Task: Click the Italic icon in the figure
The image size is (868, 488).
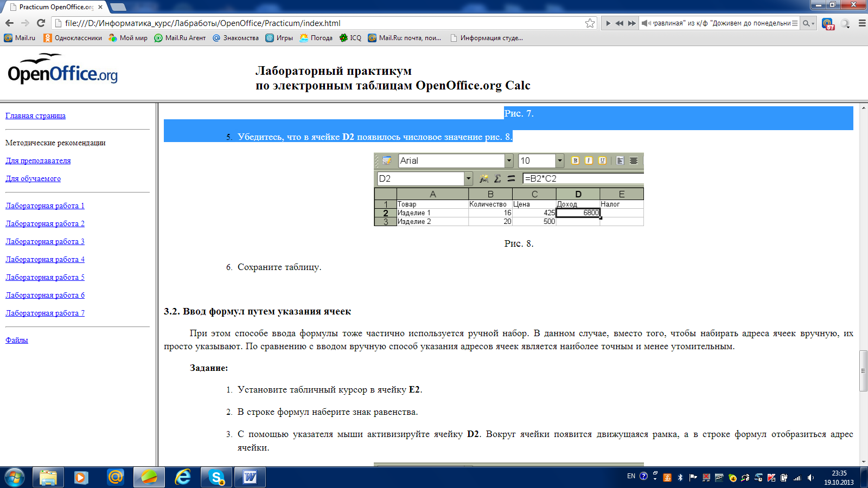Action: pos(589,160)
